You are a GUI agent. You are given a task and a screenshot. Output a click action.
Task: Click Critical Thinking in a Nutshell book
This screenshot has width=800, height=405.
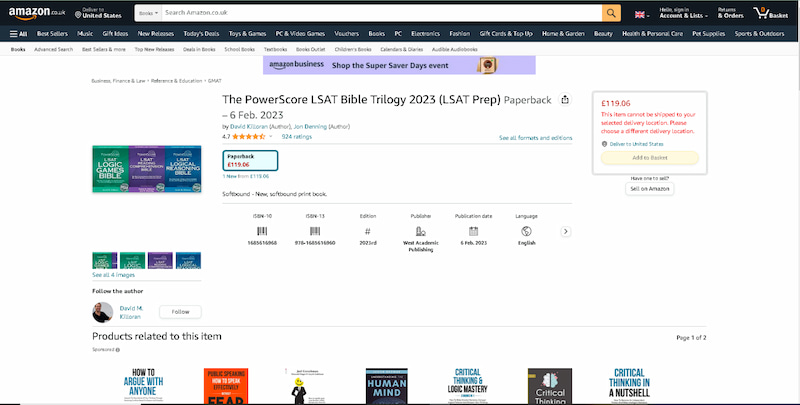click(x=630, y=386)
